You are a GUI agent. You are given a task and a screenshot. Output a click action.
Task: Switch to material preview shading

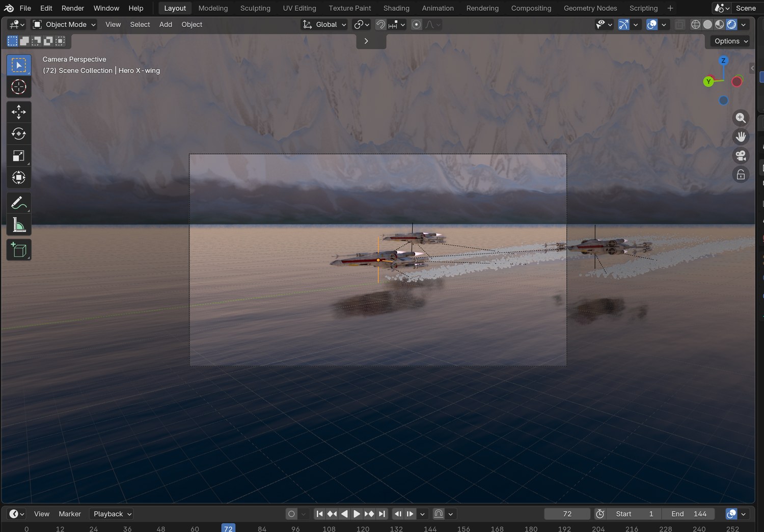tap(720, 24)
